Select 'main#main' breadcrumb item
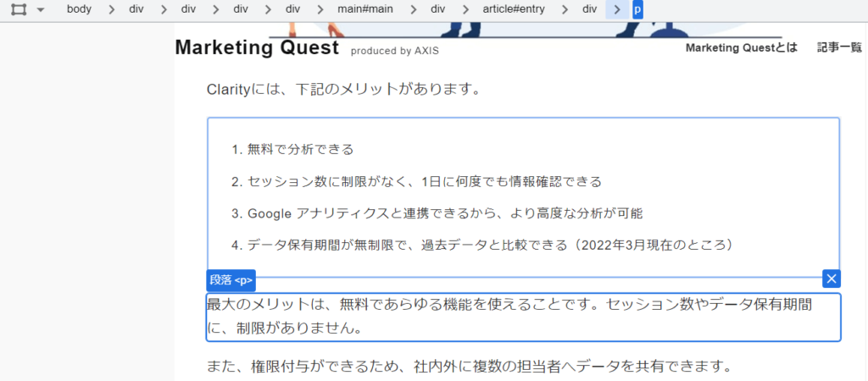Screen dimensions: 868x381 [x=365, y=9]
